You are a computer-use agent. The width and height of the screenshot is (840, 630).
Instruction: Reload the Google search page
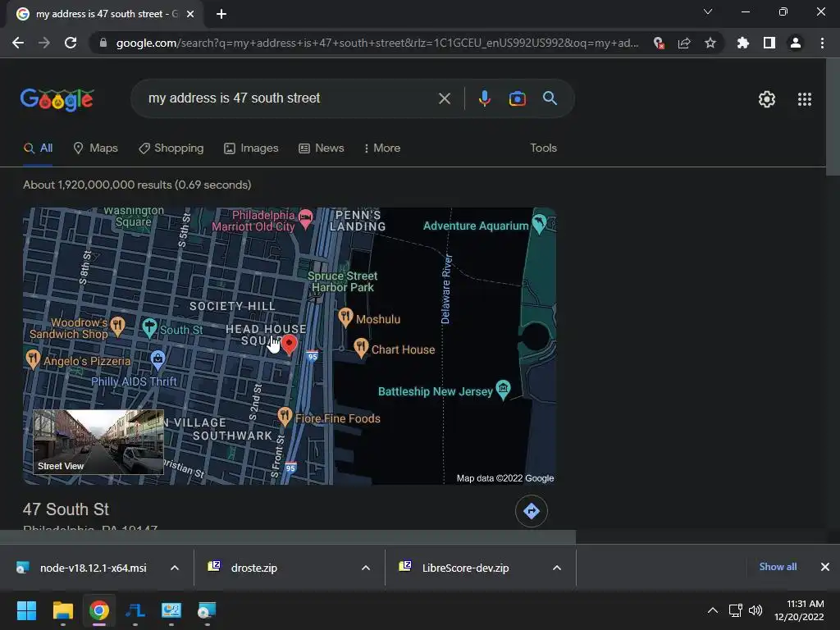(x=71, y=43)
